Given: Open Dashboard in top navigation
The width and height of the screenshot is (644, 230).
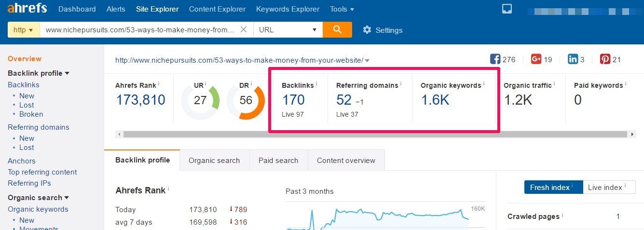Looking at the screenshot, I should (x=77, y=9).
